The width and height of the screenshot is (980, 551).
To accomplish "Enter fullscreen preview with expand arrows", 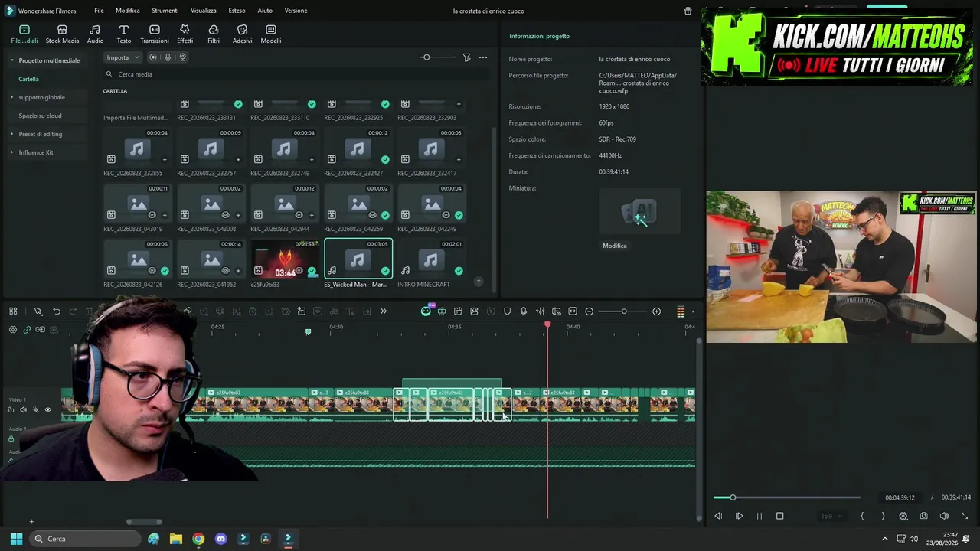I will [964, 516].
